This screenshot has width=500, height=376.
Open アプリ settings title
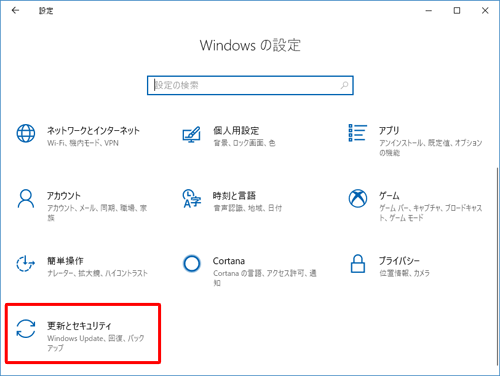coord(389,130)
